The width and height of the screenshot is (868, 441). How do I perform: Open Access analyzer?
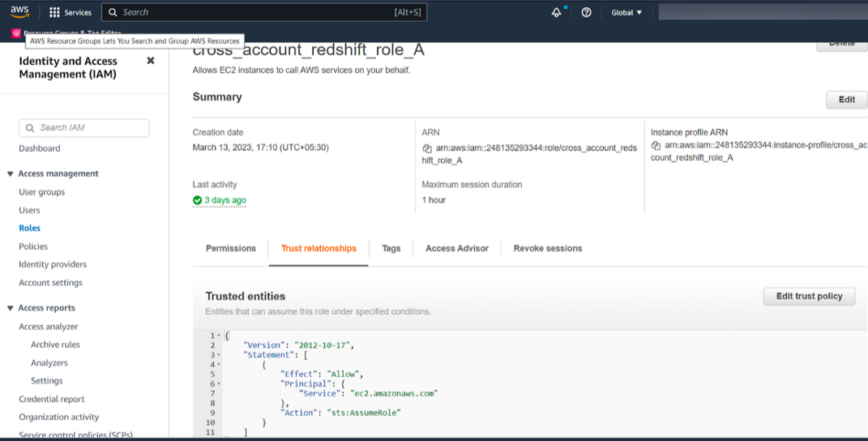tap(48, 327)
